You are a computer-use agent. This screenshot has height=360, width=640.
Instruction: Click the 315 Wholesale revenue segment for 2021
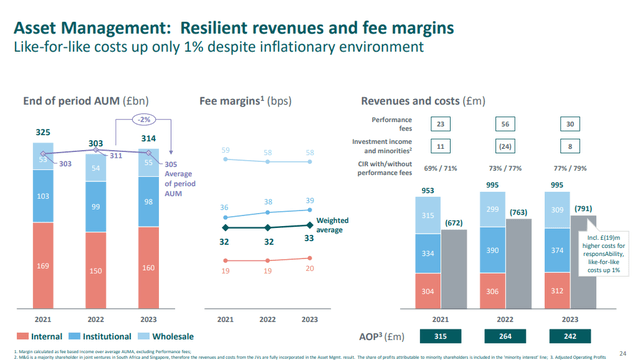tap(428, 215)
